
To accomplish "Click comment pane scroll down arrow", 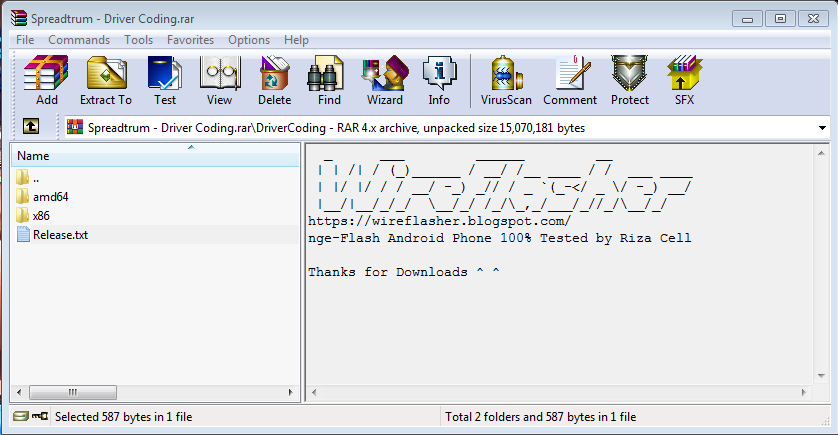I will (x=821, y=376).
